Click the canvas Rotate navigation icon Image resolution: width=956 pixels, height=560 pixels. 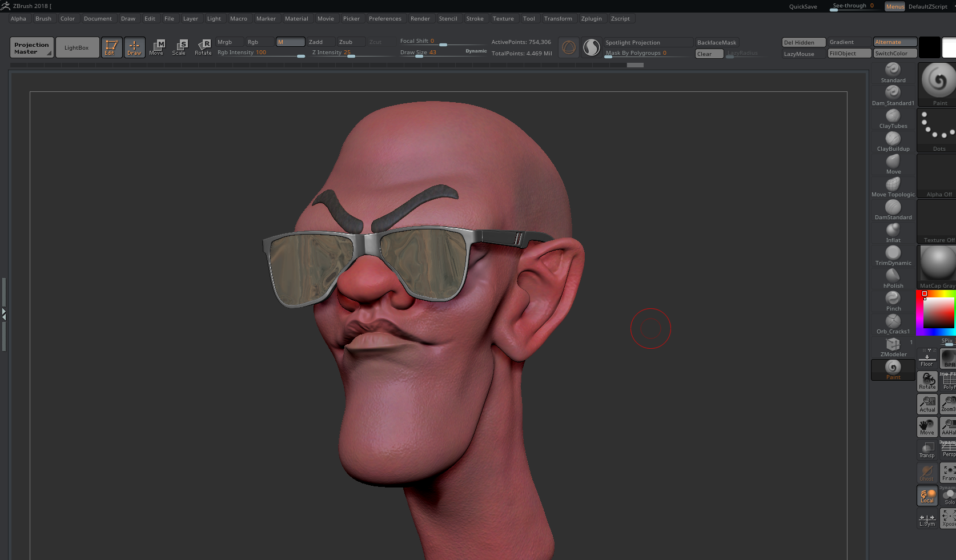(x=927, y=381)
